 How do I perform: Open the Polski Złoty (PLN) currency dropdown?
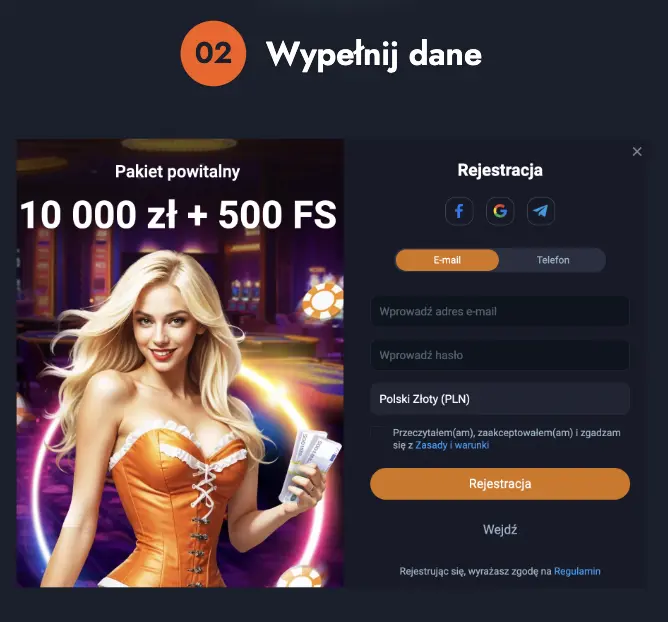[x=500, y=399]
